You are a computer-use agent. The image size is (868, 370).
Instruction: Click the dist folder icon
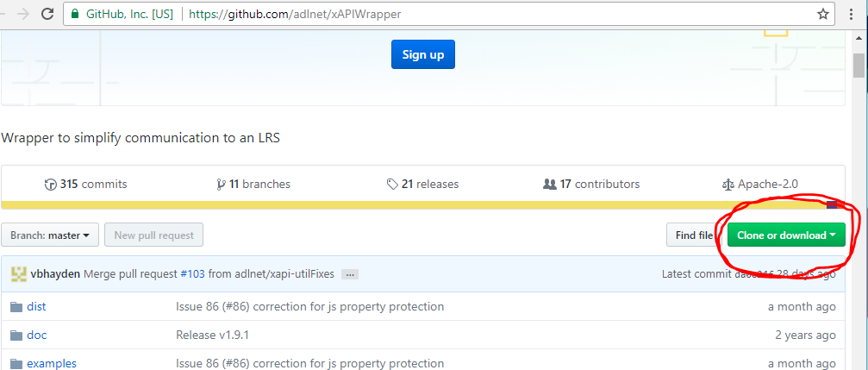[16, 306]
